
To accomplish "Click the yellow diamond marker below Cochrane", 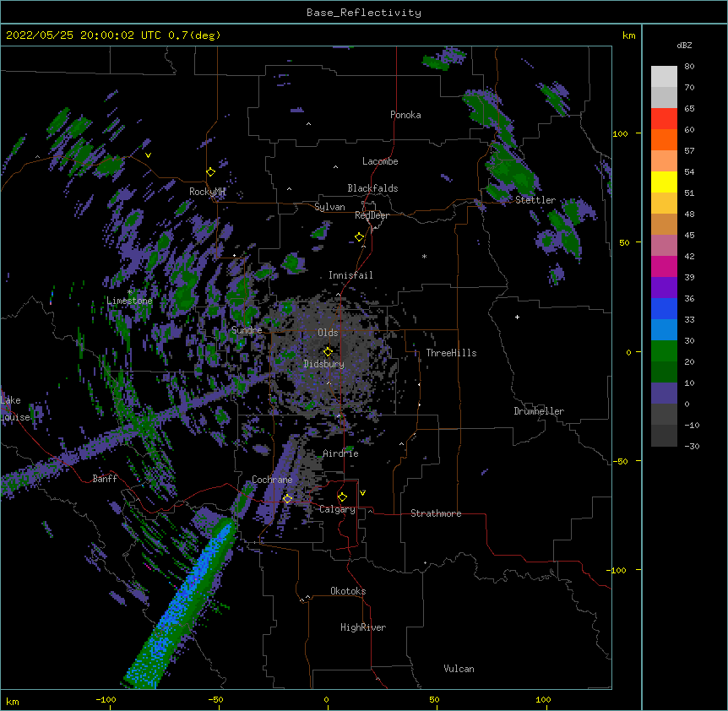I will point(287,499).
